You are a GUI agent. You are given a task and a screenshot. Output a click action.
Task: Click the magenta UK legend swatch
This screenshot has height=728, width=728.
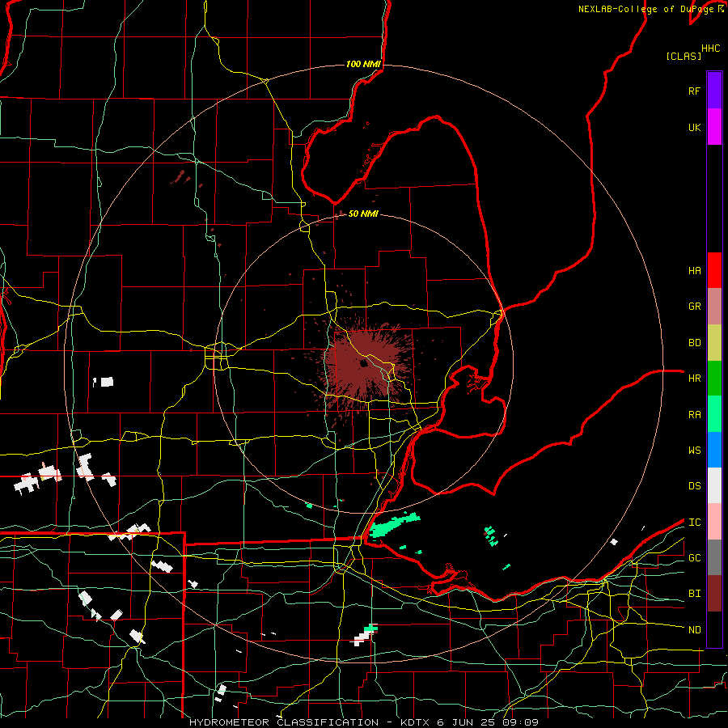(714, 127)
